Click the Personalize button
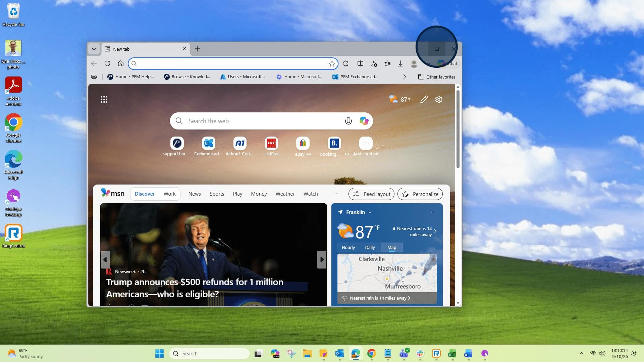This screenshot has width=644, height=362. pyautogui.click(x=420, y=194)
